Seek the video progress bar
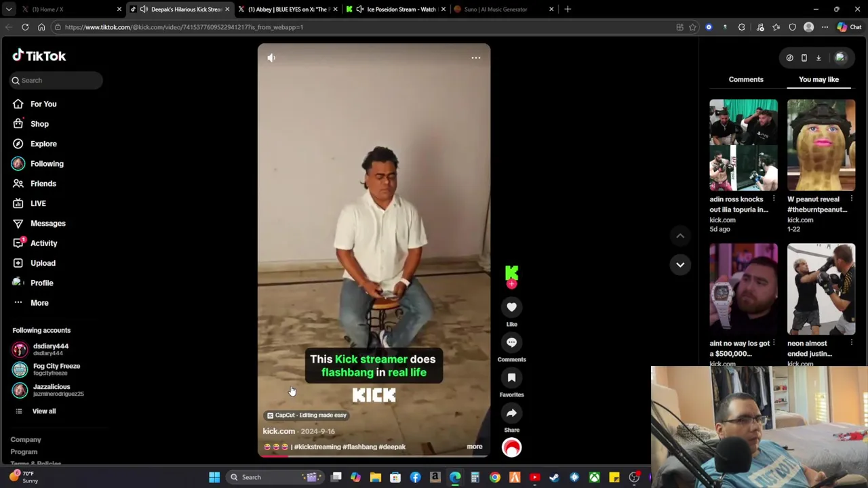868x488 pixels. coord(374,456)
